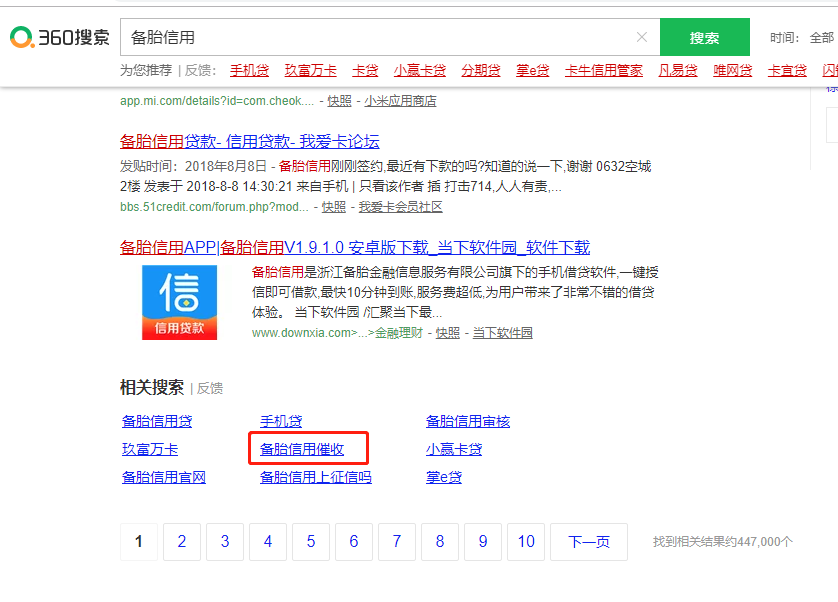Go to results page 9
Screen dimensions: 838x602
[483, 542]
